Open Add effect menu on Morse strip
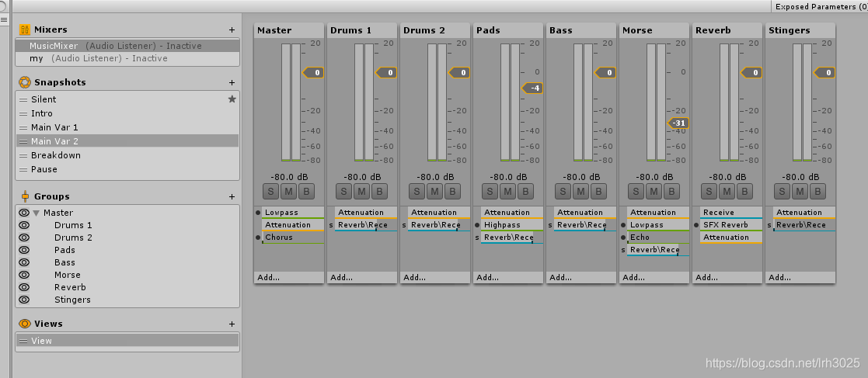 pyautogui.click(x=654, y=277)
